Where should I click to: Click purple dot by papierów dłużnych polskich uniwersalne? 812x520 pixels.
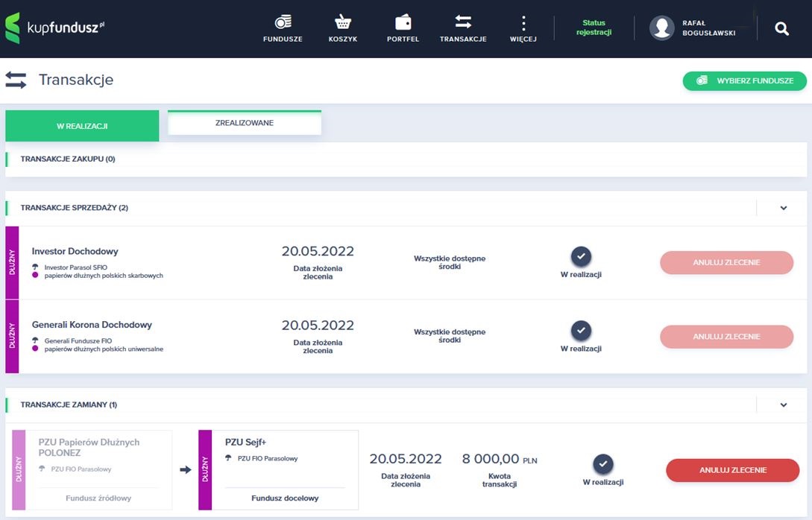click(x=35, y=349)
